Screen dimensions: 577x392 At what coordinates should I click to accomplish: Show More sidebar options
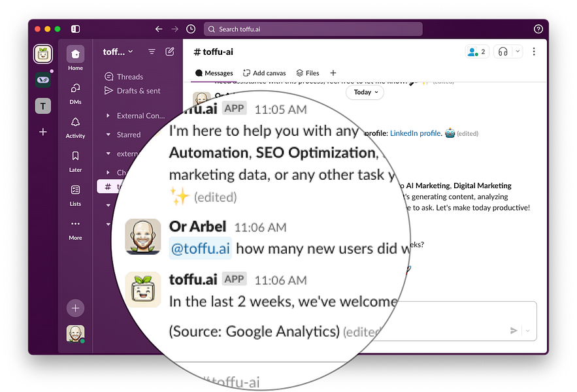click(75, 230)
